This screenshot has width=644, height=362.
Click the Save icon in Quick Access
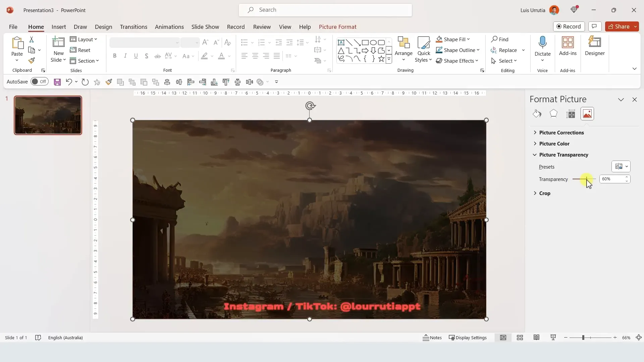coord(57,82)
